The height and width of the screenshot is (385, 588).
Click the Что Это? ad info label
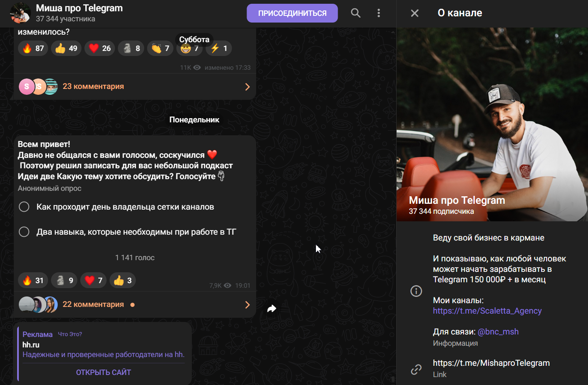pyautogui.click(x=70, y=334)
